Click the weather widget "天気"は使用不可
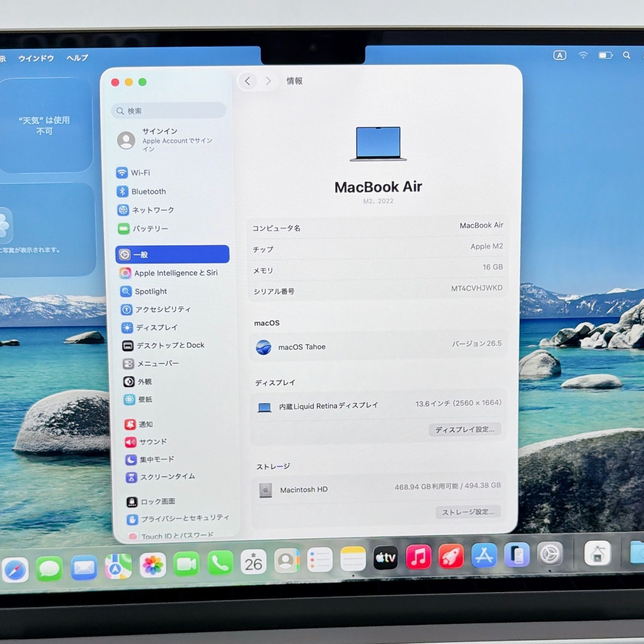Screen dimensions: 644x644 (x=45, y=125)
